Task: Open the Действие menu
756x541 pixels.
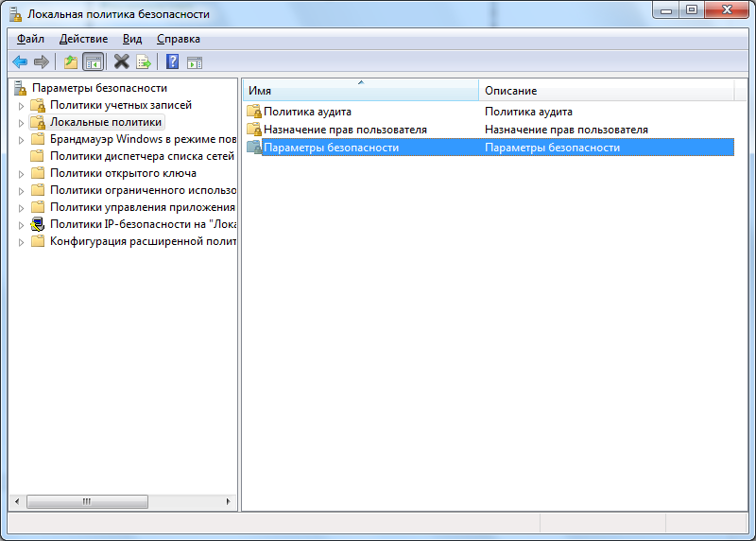Action: [x=83, y=39]
